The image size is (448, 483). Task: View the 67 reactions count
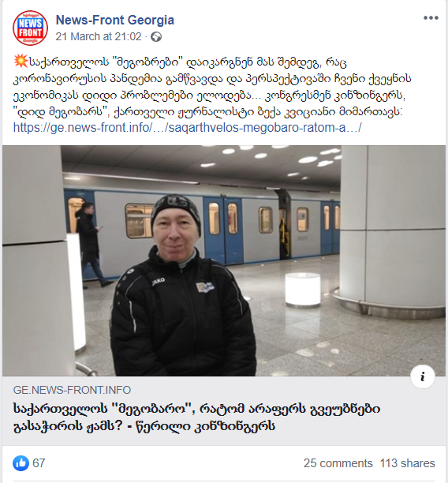39,463
